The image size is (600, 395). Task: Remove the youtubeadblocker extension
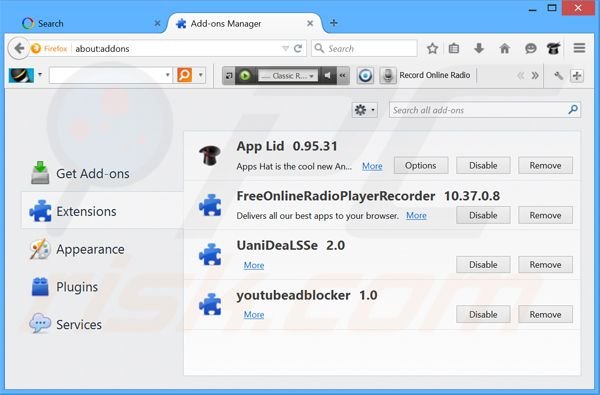(545, 314)
